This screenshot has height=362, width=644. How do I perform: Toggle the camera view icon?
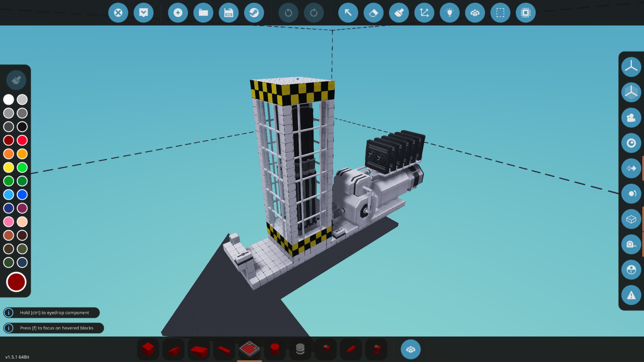pos(631,118)
